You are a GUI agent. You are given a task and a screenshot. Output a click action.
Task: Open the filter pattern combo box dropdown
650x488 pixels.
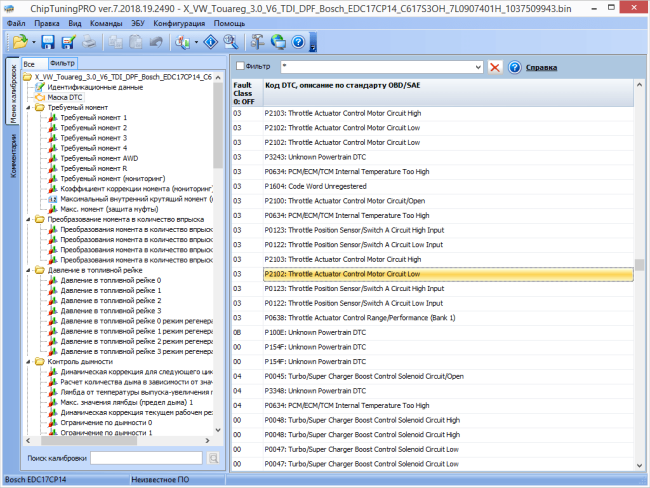(478, 67)
